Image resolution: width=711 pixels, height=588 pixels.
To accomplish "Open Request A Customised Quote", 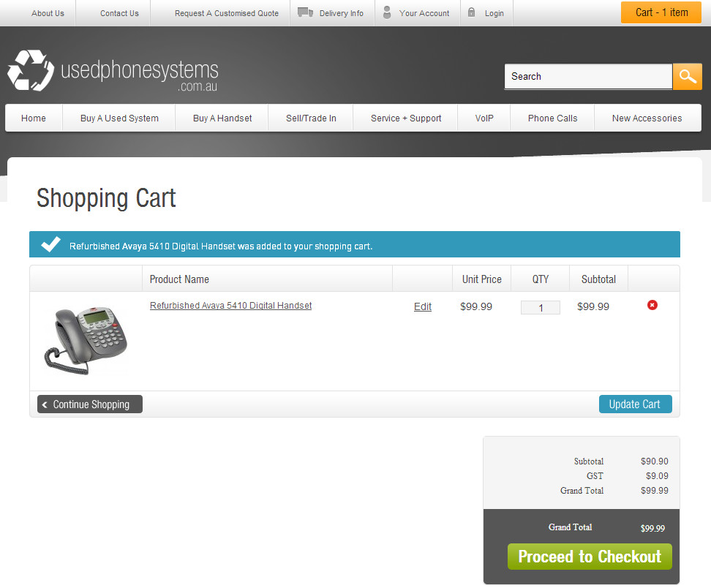I will 227,13.
